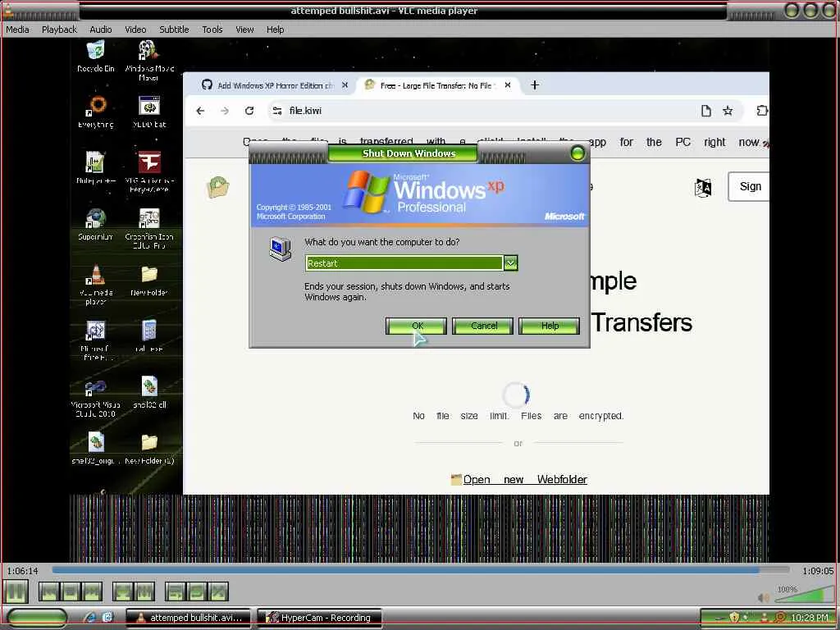Click the language translate icon on page
This screenshot has width=840, height=630.
[x=703, y=188]
